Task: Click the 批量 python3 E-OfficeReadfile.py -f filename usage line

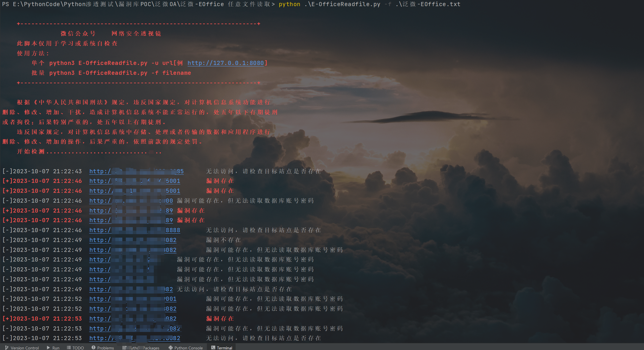Action: coord(111,73)
